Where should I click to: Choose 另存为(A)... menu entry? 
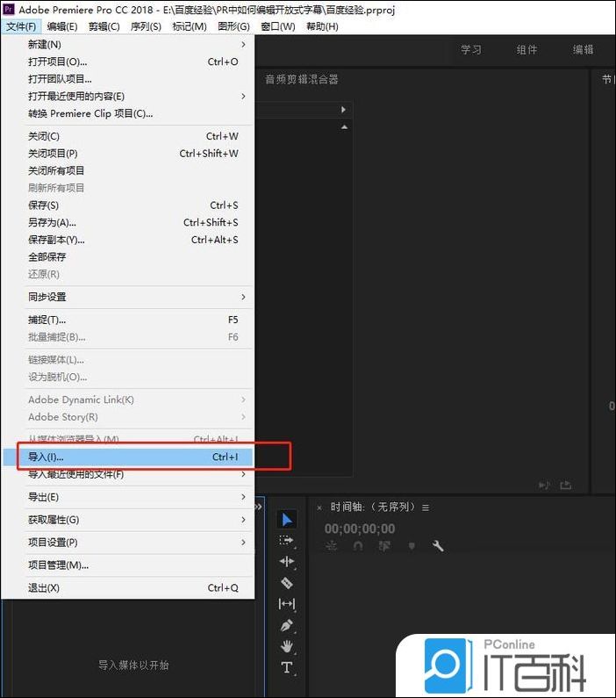click(127, 223)
